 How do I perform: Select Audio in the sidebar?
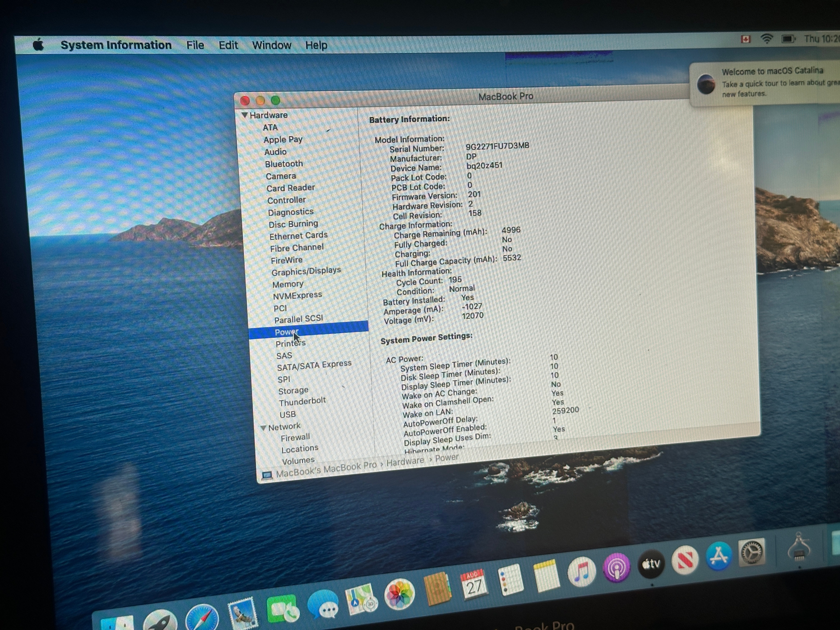275,152
